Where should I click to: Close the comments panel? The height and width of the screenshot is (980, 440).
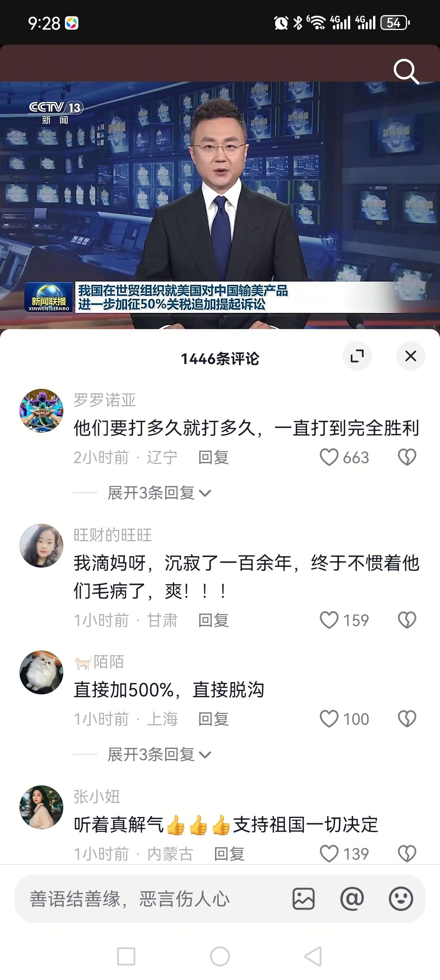[x=411, y=356]
